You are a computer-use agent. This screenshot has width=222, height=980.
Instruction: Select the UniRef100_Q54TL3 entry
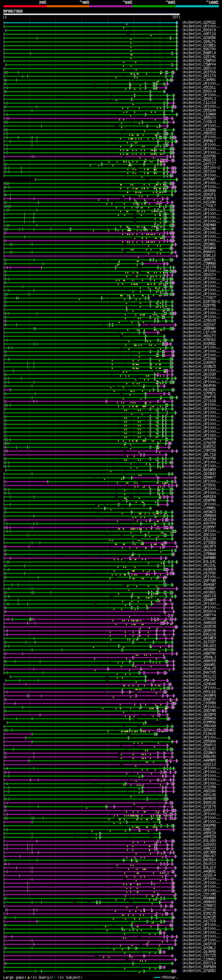click(x=199, y=99)
